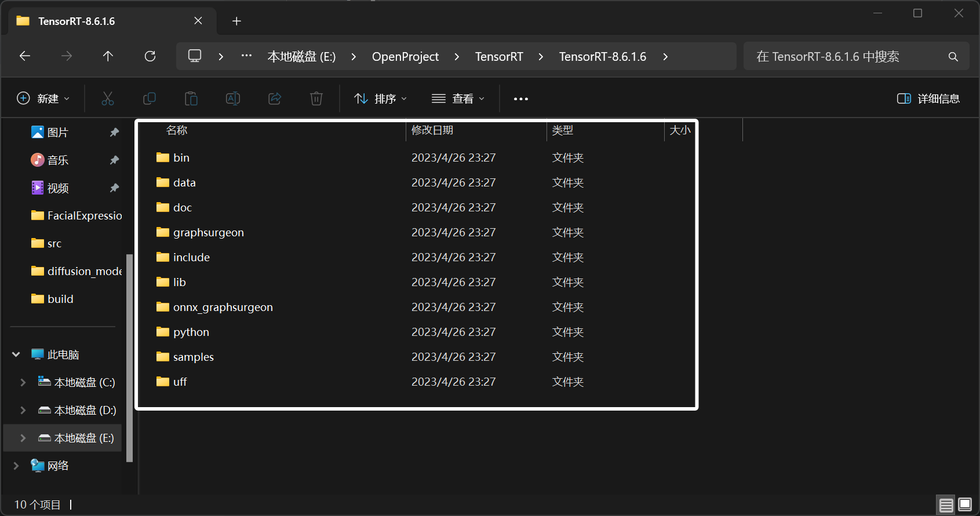Click the Delete trash can icon
980x516 pixels.
(x=316, y=98)
